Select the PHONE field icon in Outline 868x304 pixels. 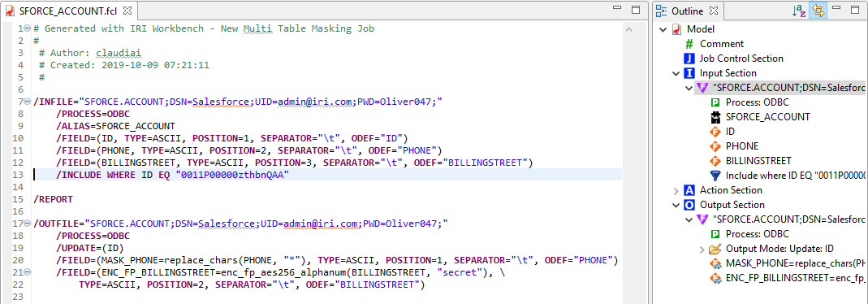pos(715,146)
